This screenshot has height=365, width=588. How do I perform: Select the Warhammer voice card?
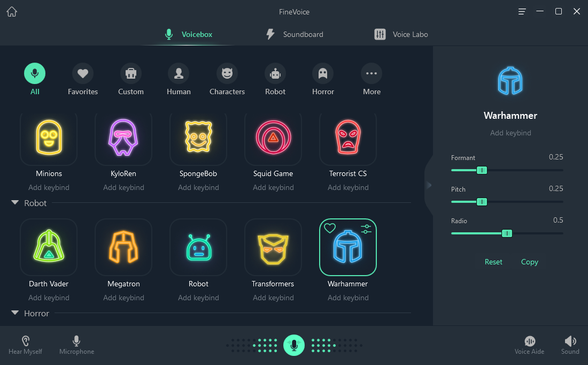(x=348, y=247)
